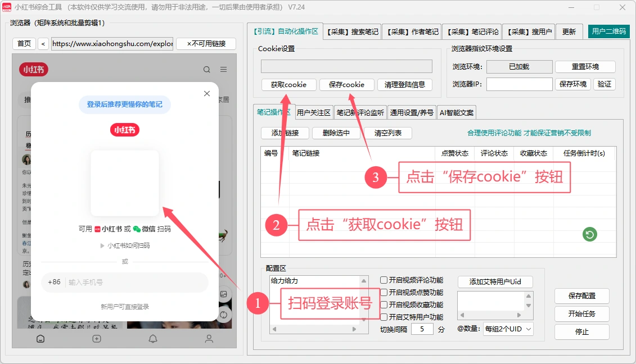Click the search magnifier icon in Xiaohongshu page
Screen dimensions: 636x364
point(207,70)
